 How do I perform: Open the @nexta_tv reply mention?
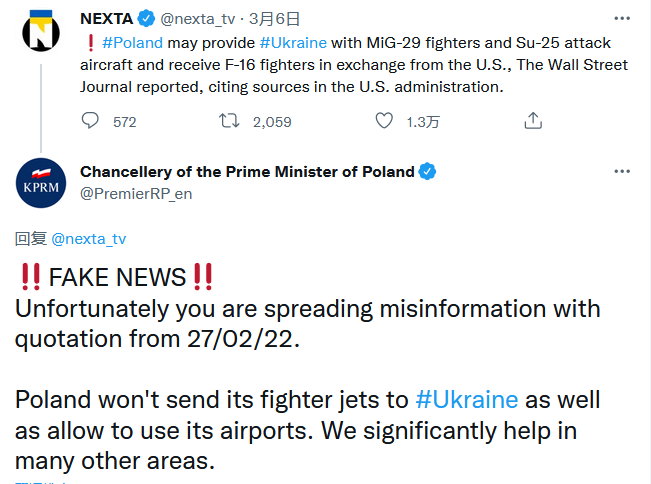point(88,239)
